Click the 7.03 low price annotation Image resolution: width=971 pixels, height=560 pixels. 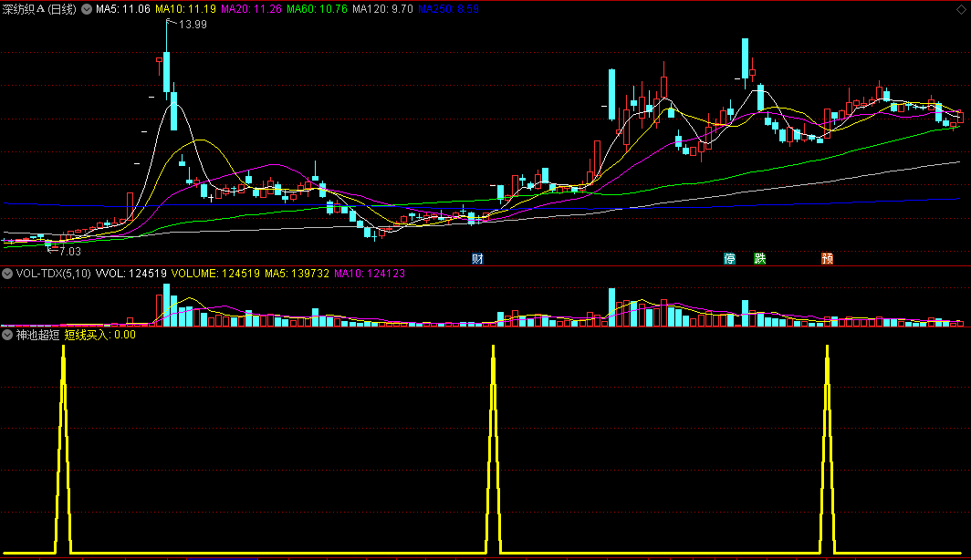click(70, 251)
